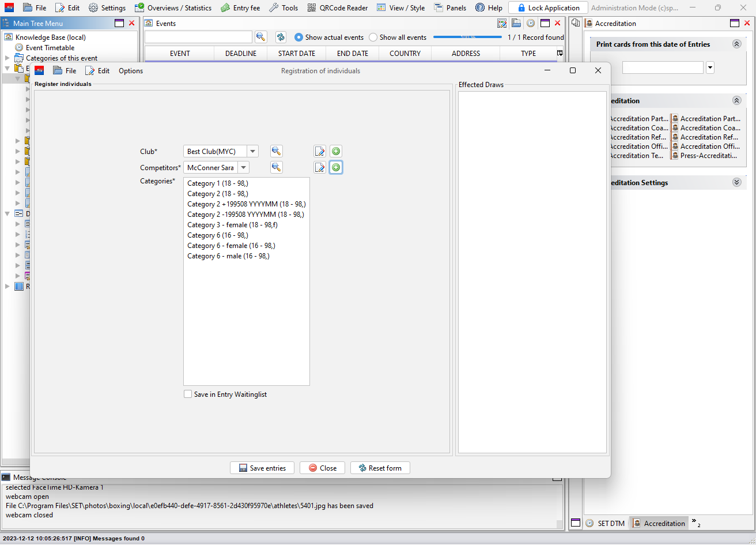Open the Club dropdown list

point(252,151)
